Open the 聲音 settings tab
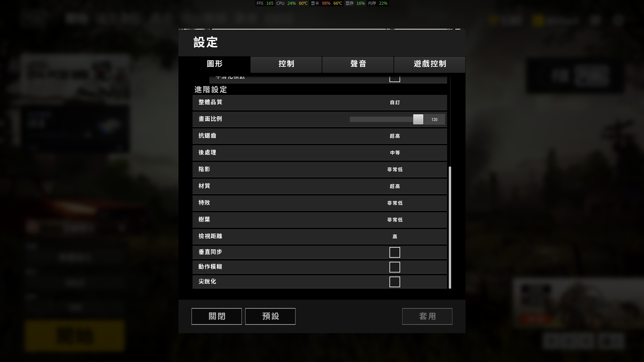 pyautogui.click(x=358, y=64)
